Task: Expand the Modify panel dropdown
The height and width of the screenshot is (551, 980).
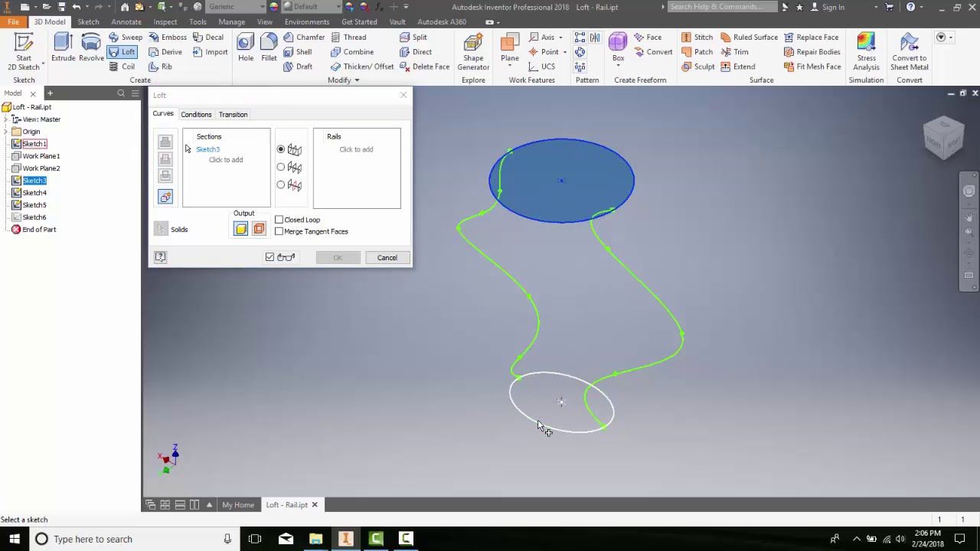Action: click(355, 80)
